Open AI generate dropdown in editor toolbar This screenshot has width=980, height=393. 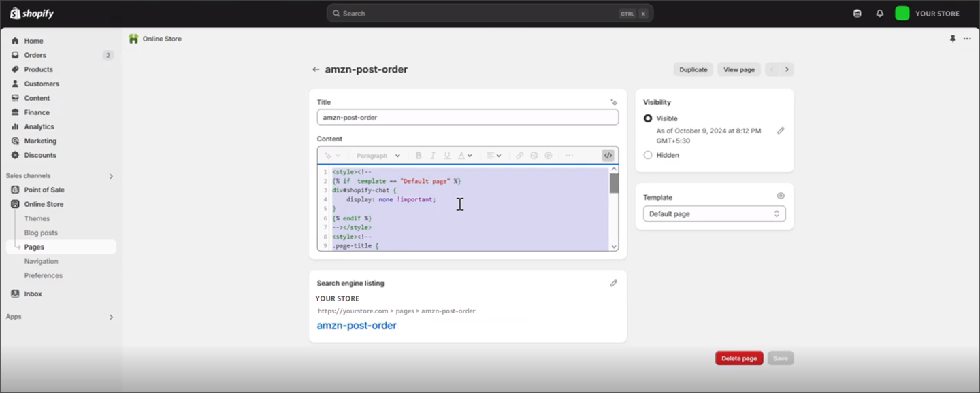pyautogui.click(x=332, y=156)
